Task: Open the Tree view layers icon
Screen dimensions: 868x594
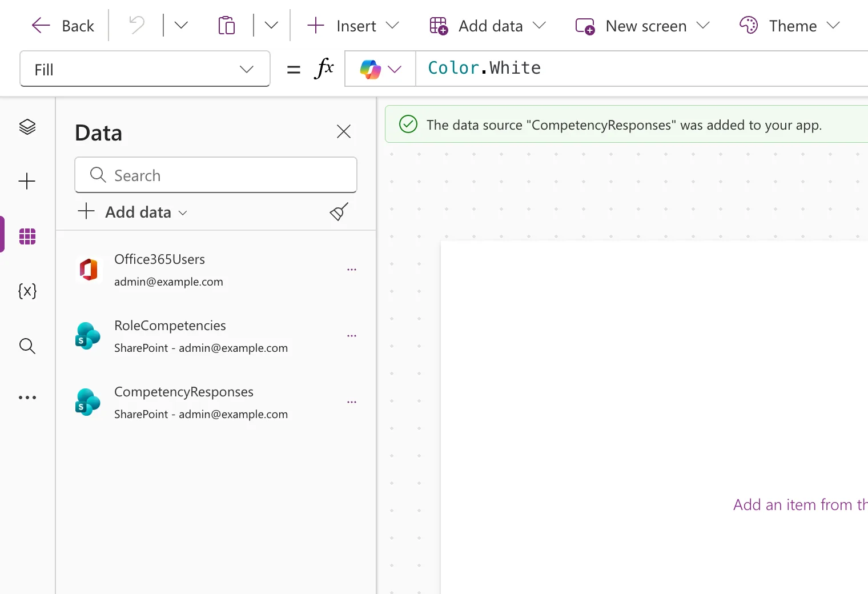Action: pos(27,127)
